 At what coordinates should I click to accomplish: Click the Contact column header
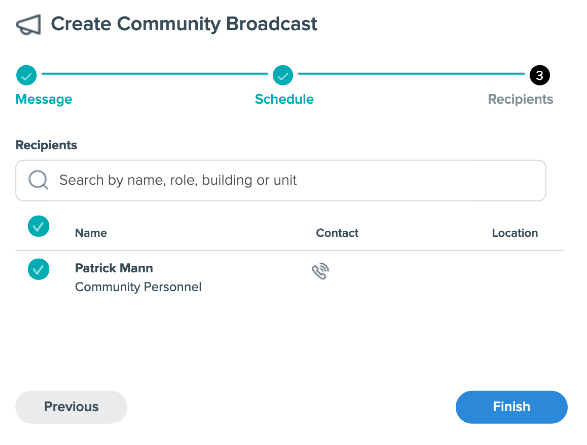[337, 233]
